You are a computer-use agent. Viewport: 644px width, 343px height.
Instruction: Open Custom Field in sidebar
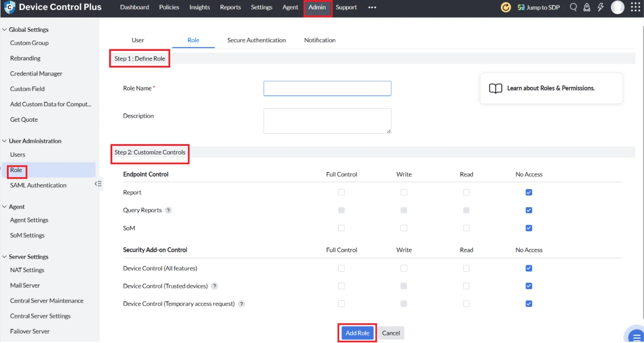click(27, 89)
